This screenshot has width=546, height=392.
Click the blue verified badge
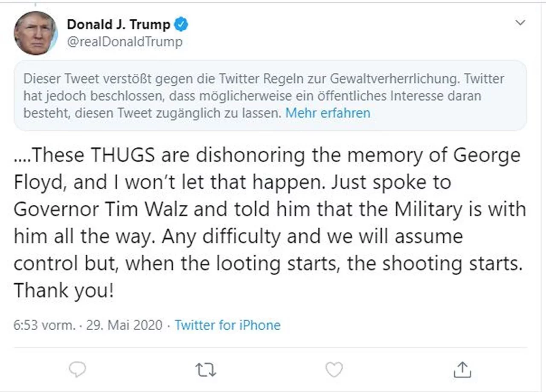click(182, 25)
